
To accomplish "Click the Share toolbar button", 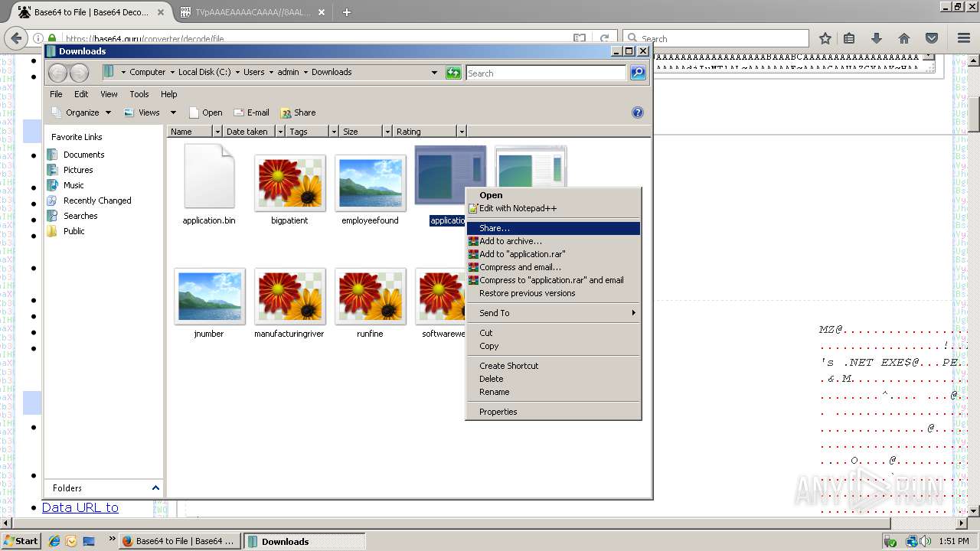I will point(298,112).
